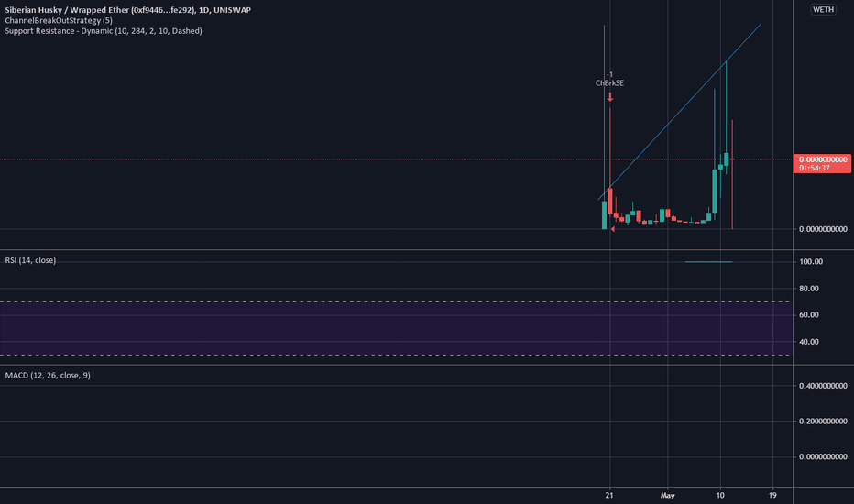Screen dimensions: 854x504
Task: Click the red down arrow short-entry marker
Action: pos(610,97)
